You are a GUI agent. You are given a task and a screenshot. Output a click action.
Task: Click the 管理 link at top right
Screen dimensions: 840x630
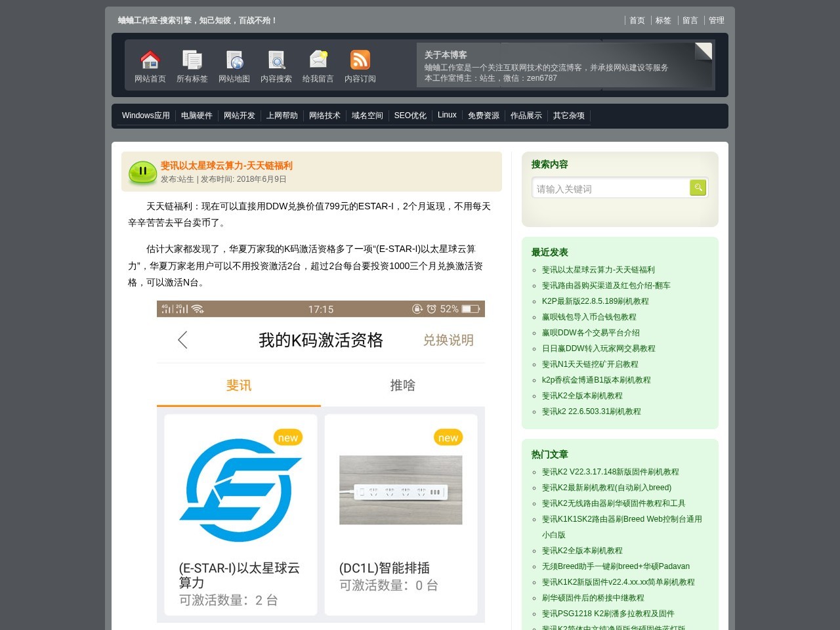(x=715, y=20)
